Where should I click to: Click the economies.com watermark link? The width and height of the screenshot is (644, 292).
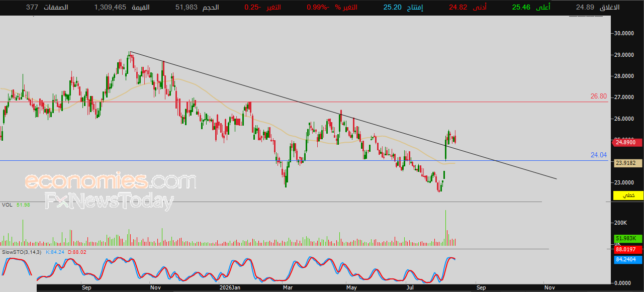[x=110, y=181]
